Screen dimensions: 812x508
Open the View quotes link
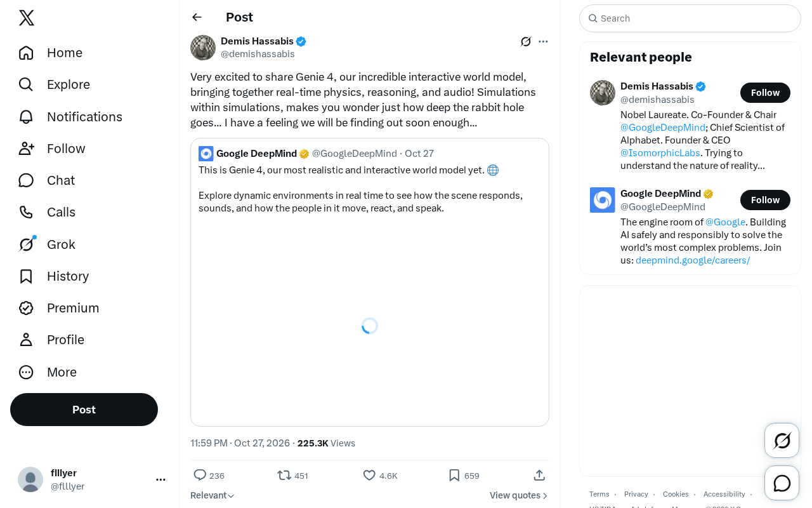(519, 495)
